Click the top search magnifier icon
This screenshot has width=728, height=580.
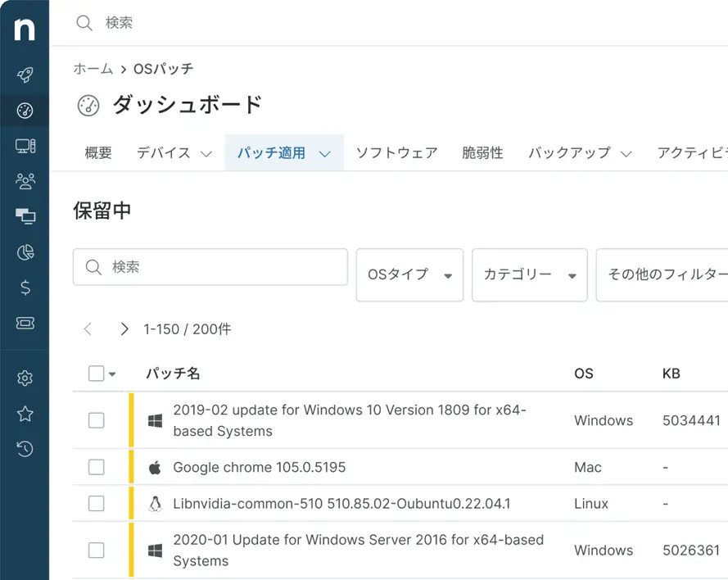[84, 23]
